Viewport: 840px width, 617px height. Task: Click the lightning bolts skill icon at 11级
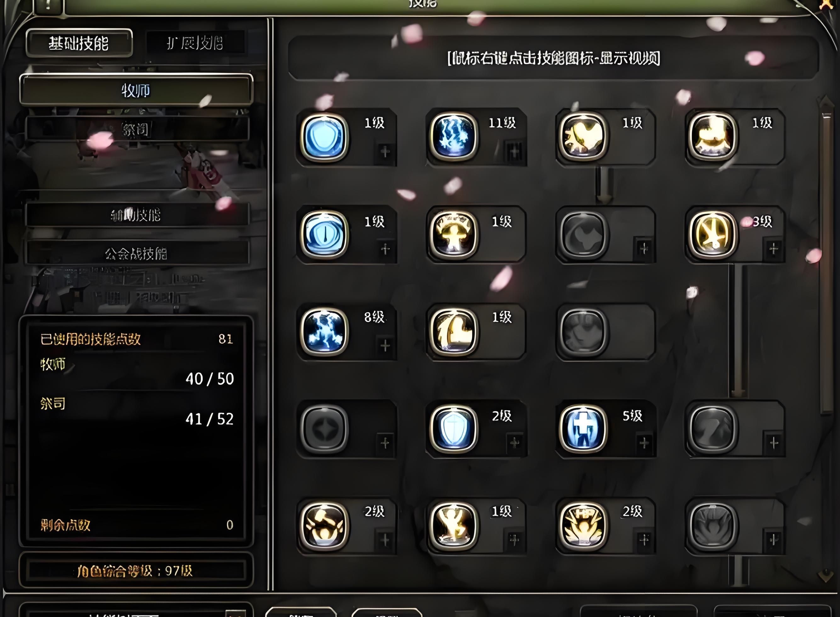click(453, 137)
